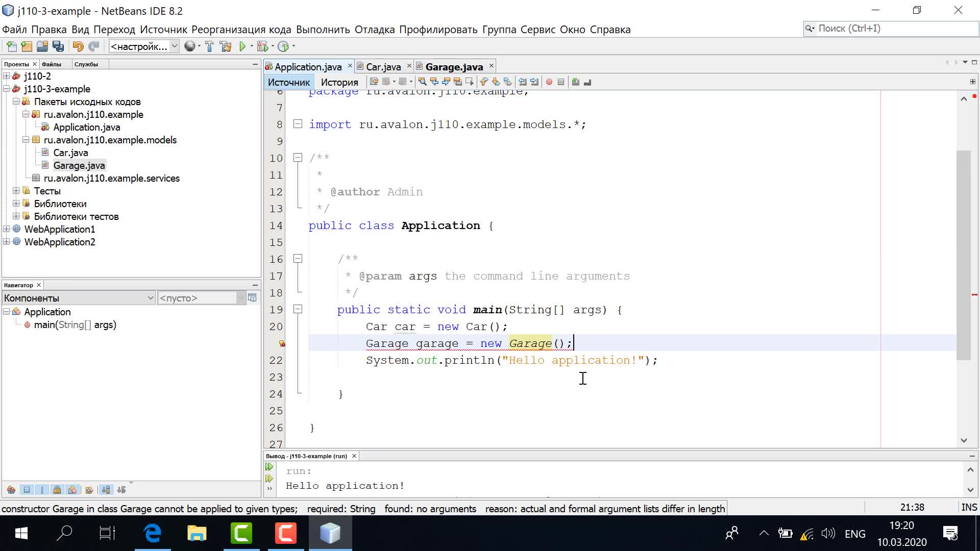The height and width of the screenshot is (551, 980).
Task: Open the configuration dropdown <настройк...>
Action: click(144, 46)
